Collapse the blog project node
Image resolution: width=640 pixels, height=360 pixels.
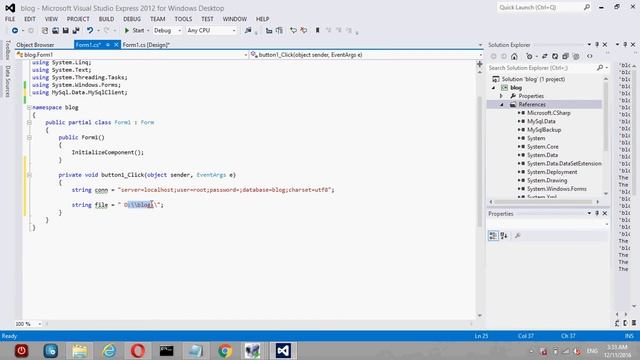click(x=493, y=88)
